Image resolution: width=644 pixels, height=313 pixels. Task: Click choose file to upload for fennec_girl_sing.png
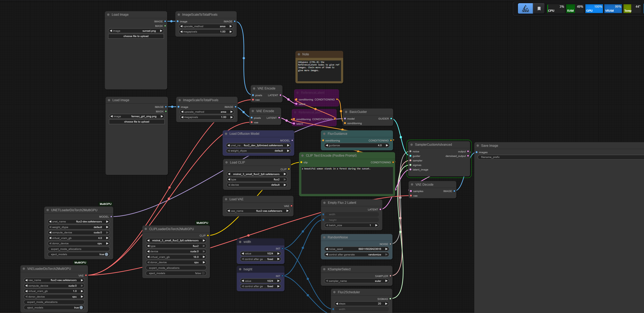[x=137, y=122]
